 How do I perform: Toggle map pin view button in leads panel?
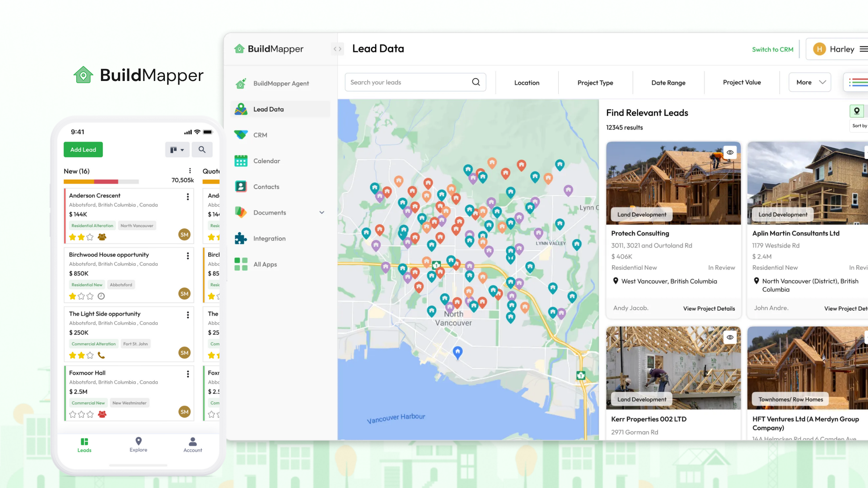pyautogui.click(x=856, y=111)
